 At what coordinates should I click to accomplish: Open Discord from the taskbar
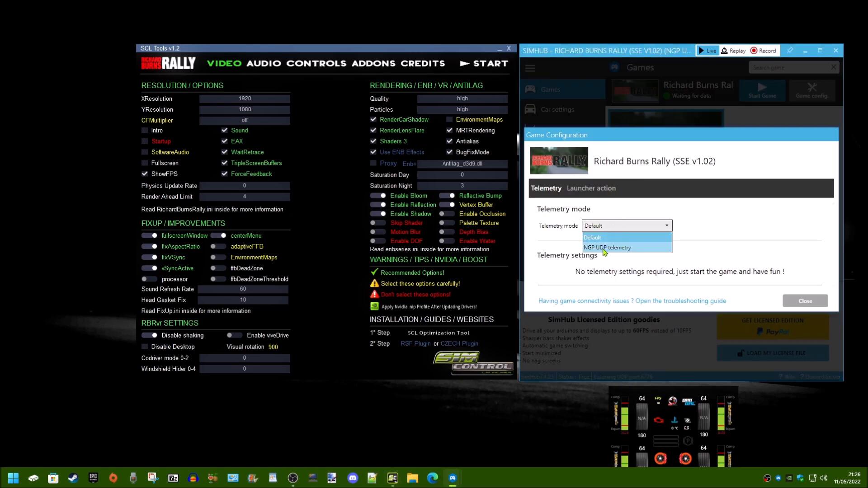point(353,478)
